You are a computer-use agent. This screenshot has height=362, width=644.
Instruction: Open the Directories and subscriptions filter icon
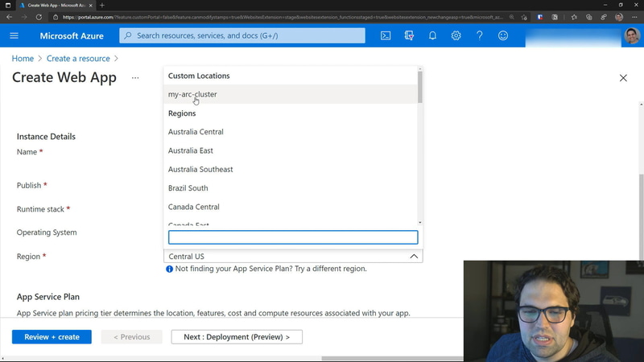[409, 35]
